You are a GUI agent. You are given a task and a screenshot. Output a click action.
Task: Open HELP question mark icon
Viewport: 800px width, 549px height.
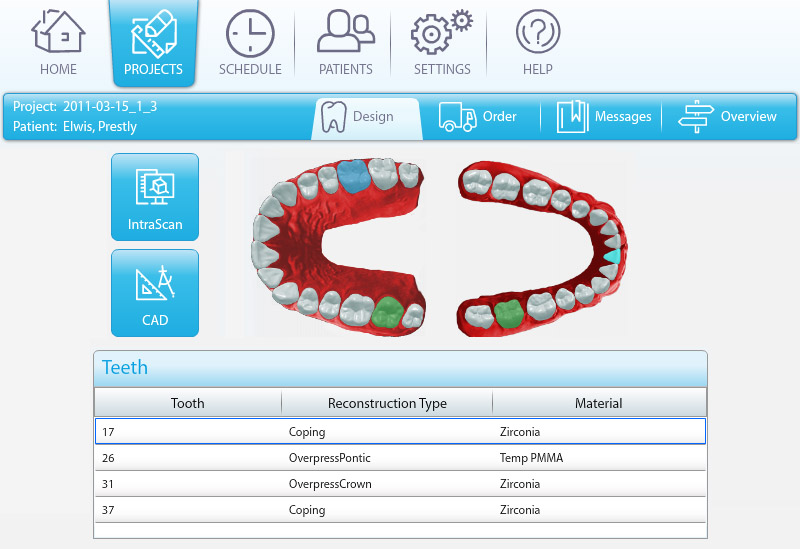pyautogui.click(x=538, y=32)
